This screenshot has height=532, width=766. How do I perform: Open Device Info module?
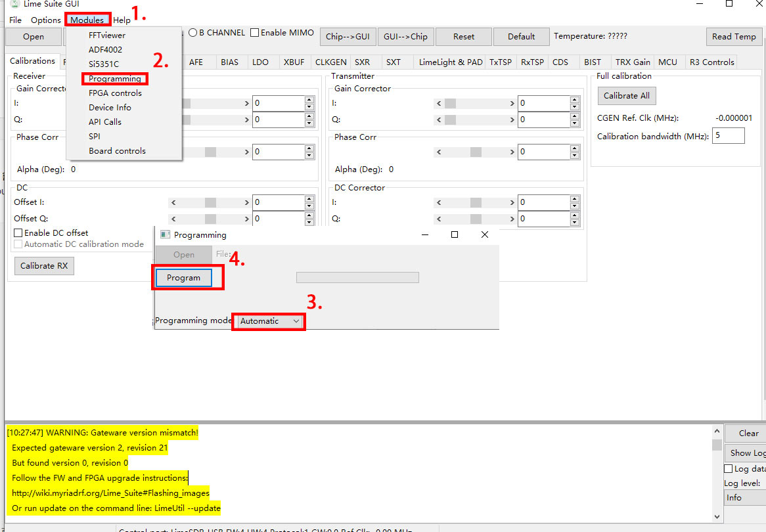click(x=110, y=108)
